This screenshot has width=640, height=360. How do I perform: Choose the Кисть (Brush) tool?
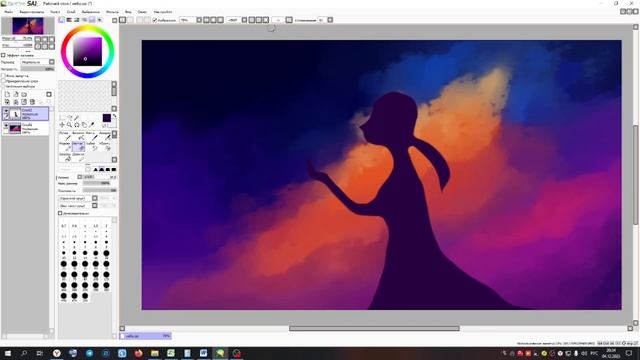tap(91, 136)
